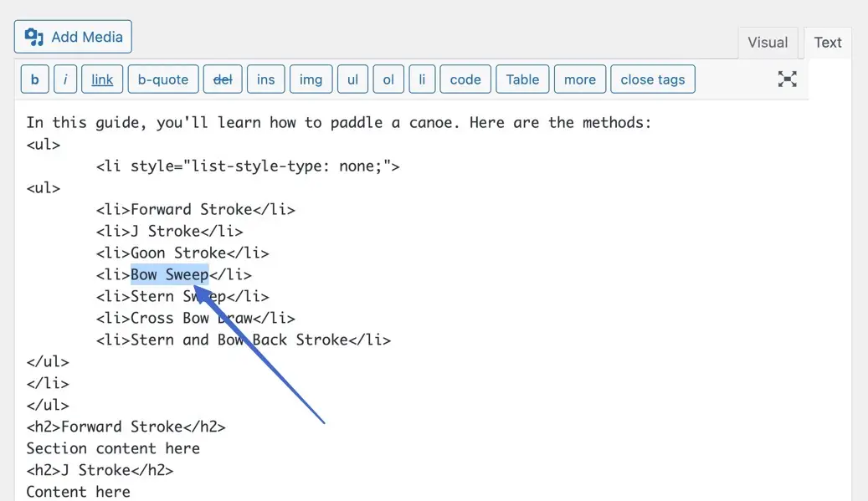Select the highlighted Bow Sweep text
This screenshot has height=501, width=868.
[169, 274]
